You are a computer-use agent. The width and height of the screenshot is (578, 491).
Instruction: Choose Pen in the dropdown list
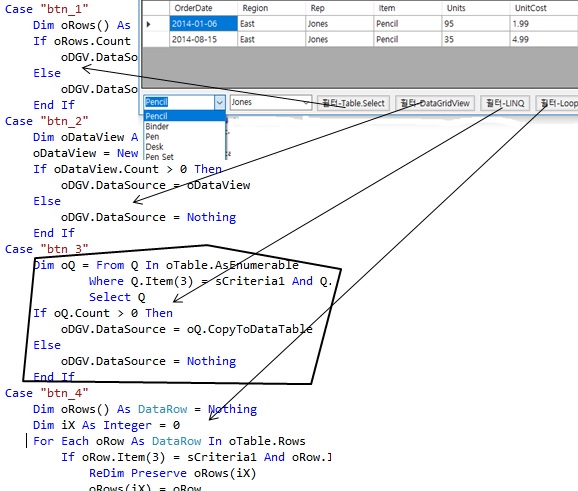(184, 137)
